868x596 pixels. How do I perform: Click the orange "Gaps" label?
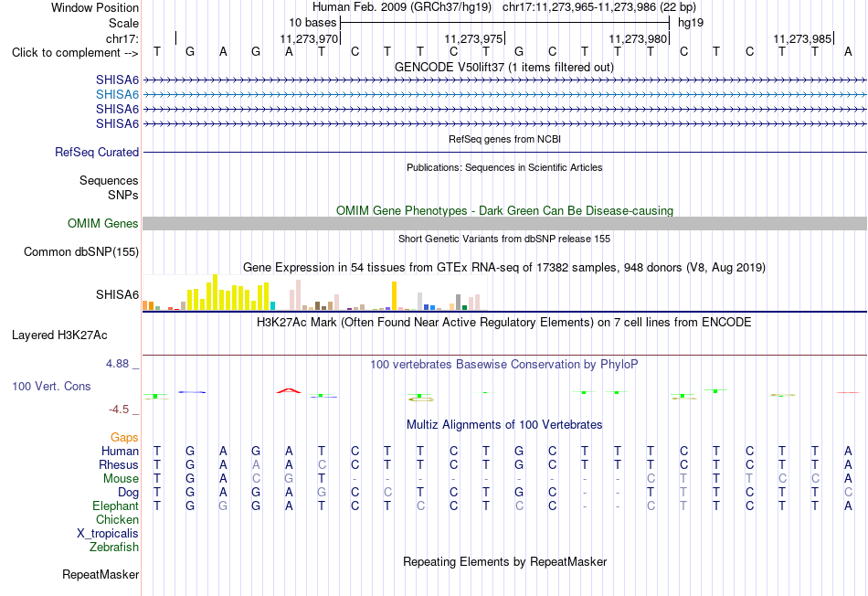[124, 438]
